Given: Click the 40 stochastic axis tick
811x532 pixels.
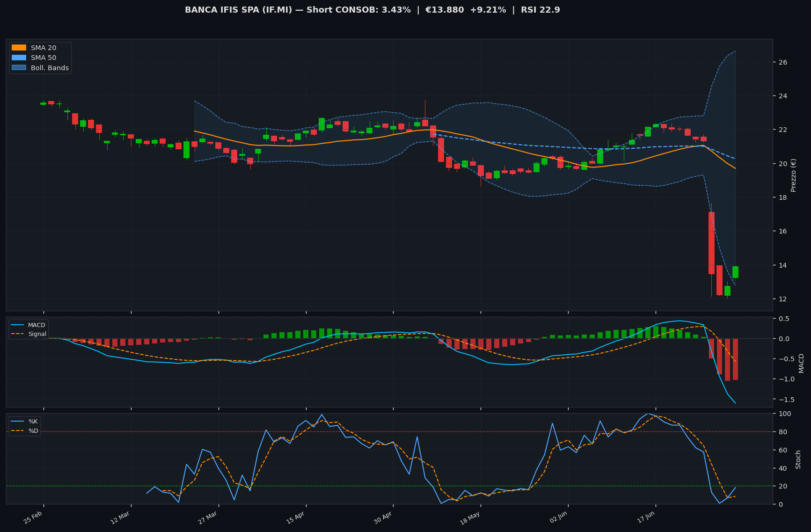Looking at the screenshot, I should coord(782,468).
